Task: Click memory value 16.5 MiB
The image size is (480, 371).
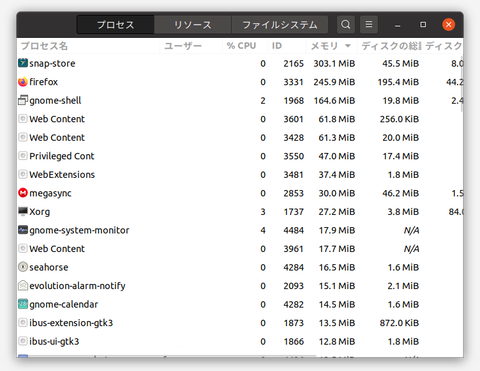Action: (x=337, y=267)
